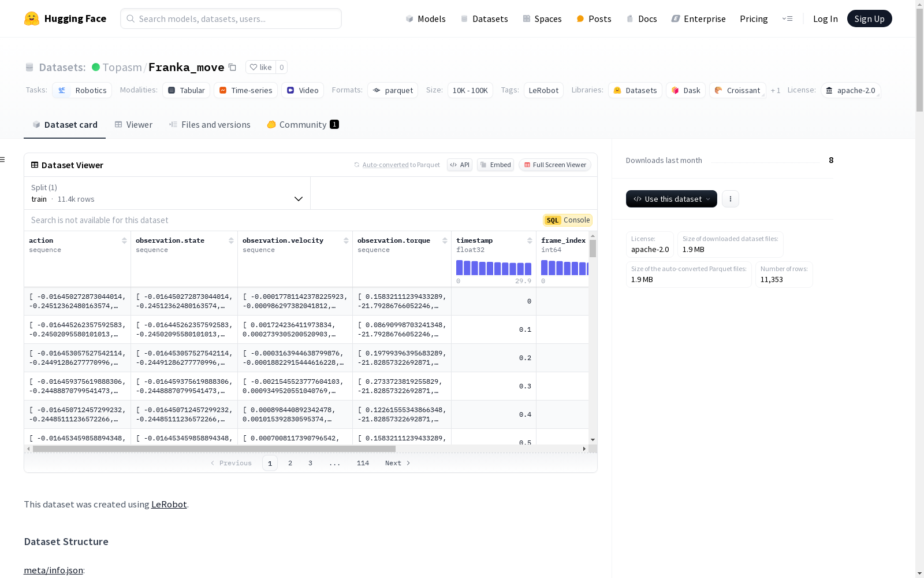The image size is (924, 578).
Task: Click Log In link
Action: pos(825,18)
